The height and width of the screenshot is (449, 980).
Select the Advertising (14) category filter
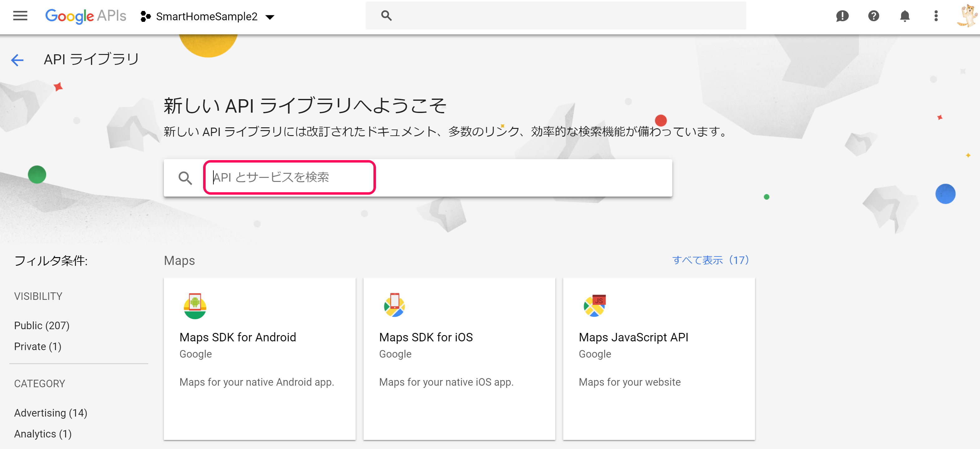pyautogui.click(x=51, y=413)
